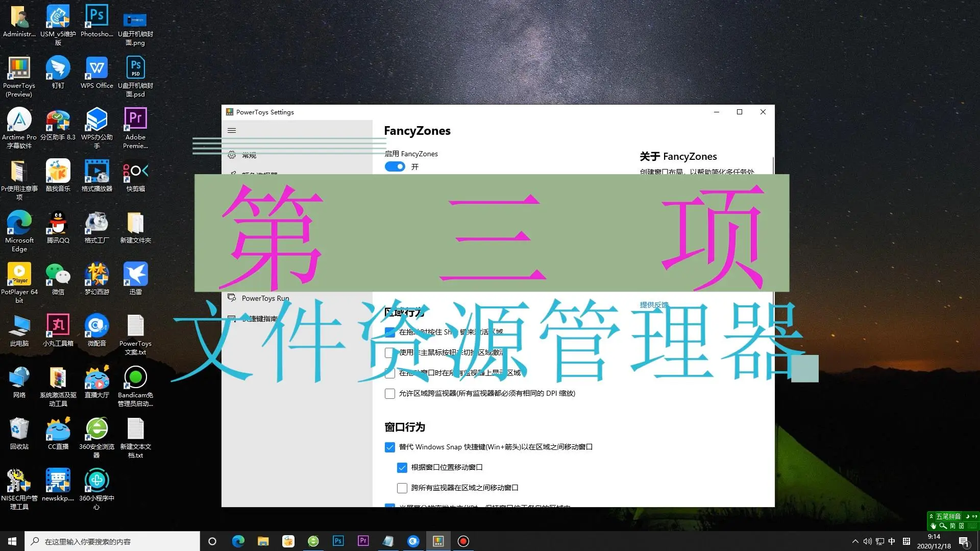Screen dimensions: 980x551
Task: Select the Format Factory (格式工厂) icon
Action: pos(97,227)
